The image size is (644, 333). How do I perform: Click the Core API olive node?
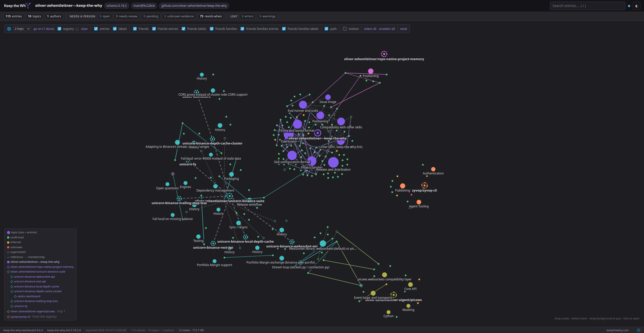[x=410, y=284]
